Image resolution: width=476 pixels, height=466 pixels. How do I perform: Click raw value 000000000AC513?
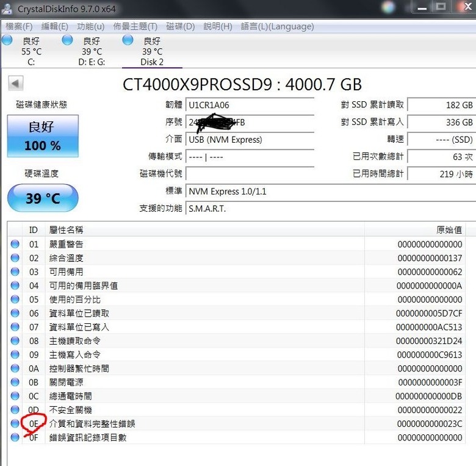click(429, 327)
